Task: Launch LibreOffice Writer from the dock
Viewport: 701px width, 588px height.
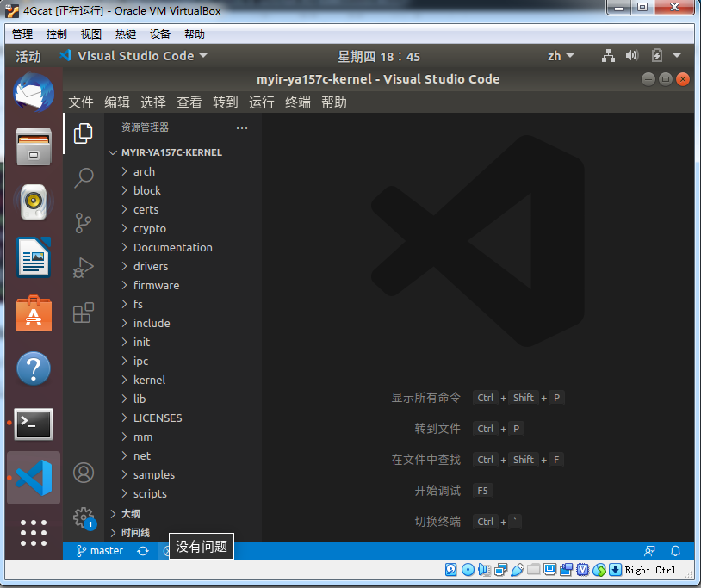Action: (34, 257)
